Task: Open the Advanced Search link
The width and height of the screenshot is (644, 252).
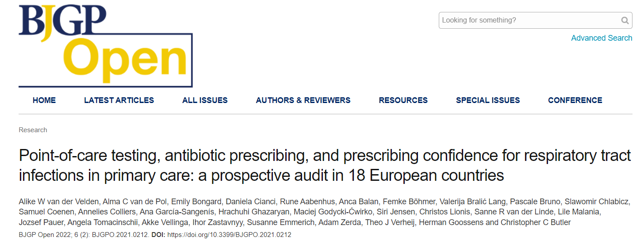Action: (x=602, y=38)
